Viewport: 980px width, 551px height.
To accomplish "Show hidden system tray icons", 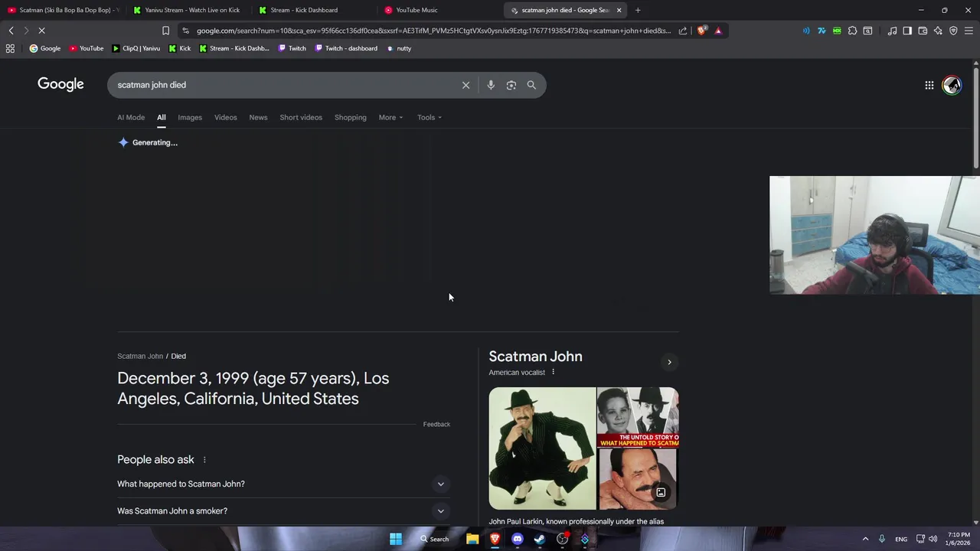I will coord(865,539).
